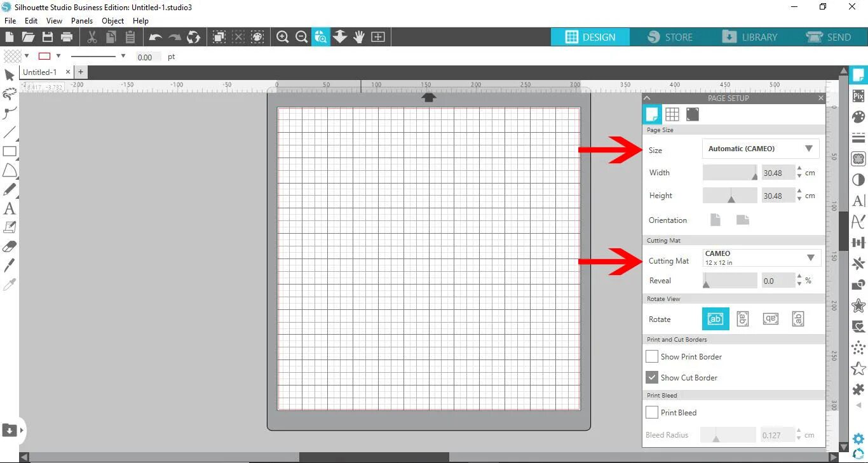Open the Pix panel on right sidebar
This screenshot has height=463, width=868.
point(858,96)
